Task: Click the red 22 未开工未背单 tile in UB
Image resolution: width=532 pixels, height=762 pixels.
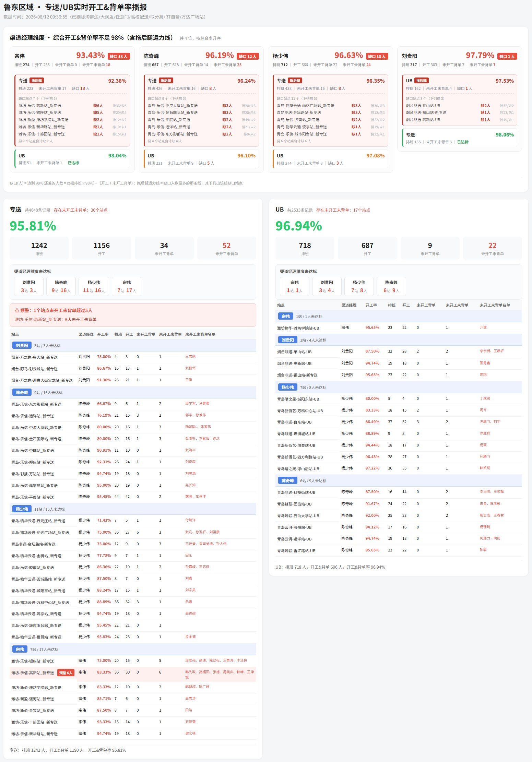Action: point(492,248)
